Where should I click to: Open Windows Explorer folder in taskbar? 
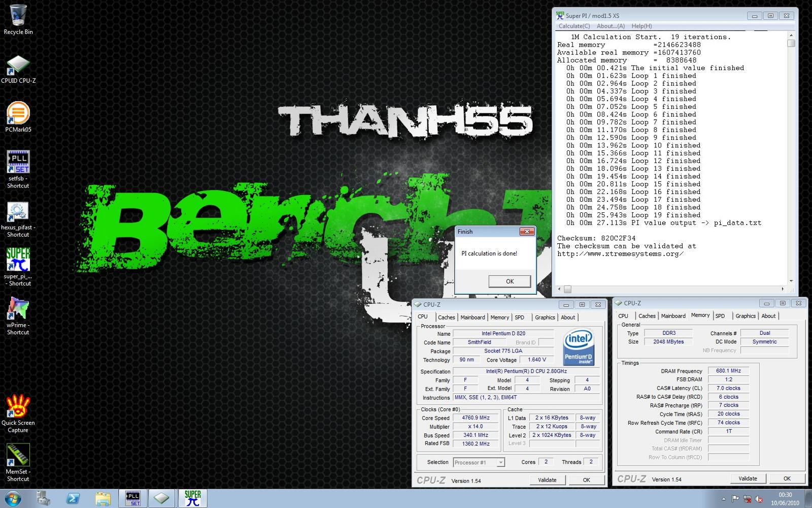pyautogui.click(x=103, y=499)
